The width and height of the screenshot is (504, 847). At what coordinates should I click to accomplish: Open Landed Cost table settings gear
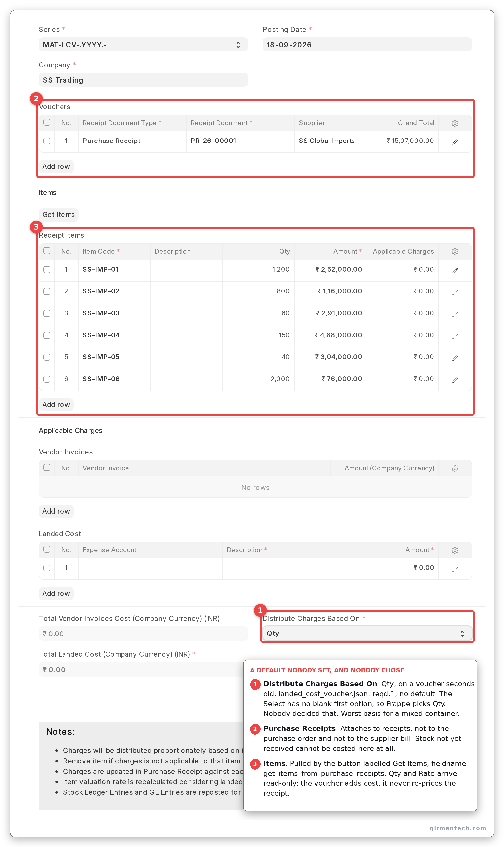(x=455, y=550)
